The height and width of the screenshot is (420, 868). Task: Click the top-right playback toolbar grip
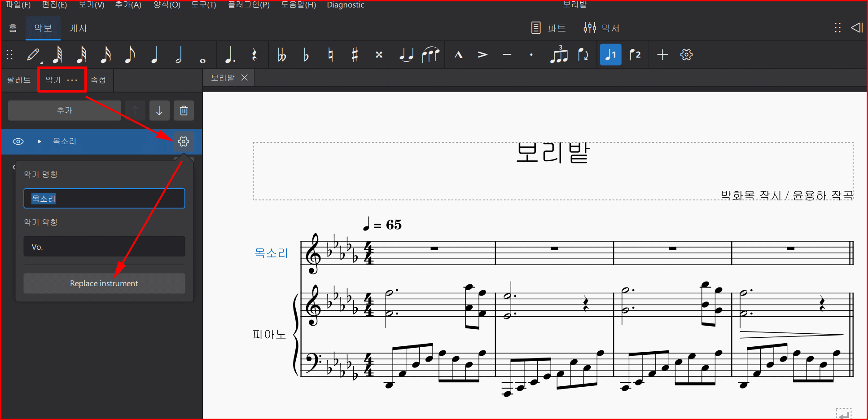click(x=837, y=28)
